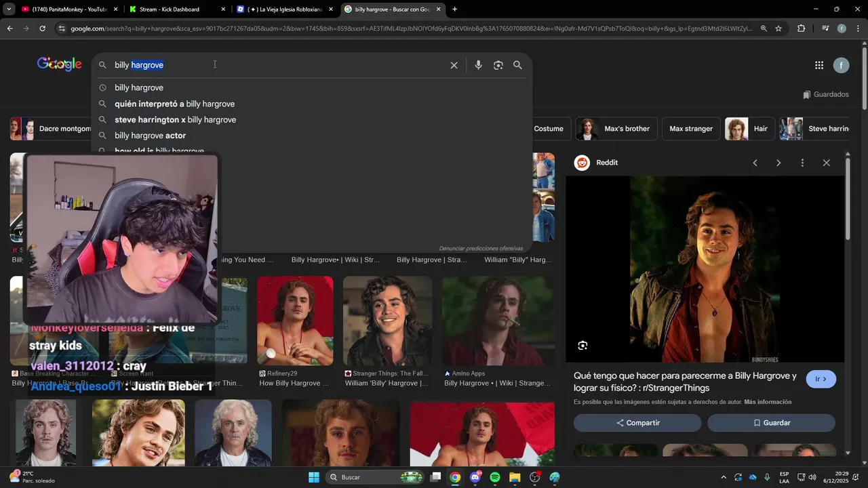Viewport: 868px width, 488px height.
Task: Show next image in Reddit preview panel
Action: 778,163
